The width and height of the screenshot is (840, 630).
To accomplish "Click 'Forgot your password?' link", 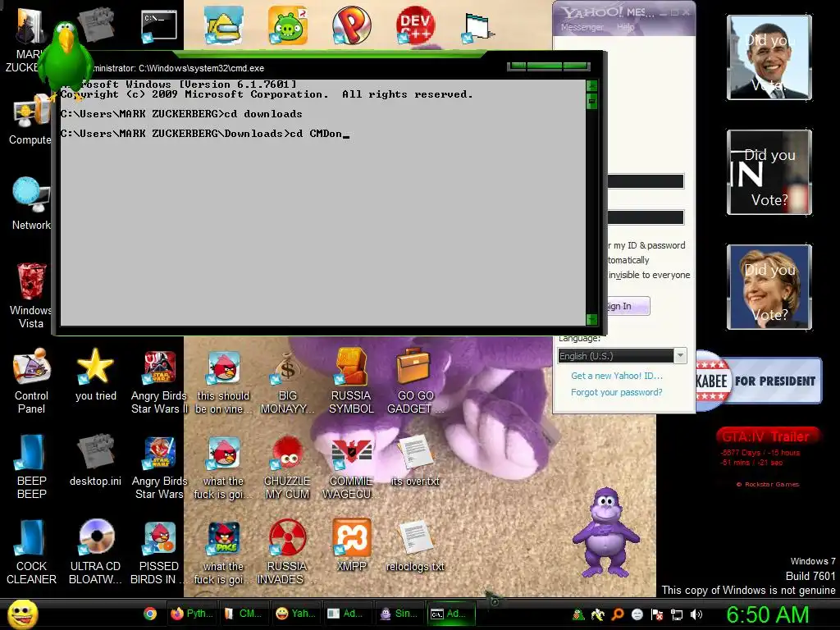I will (x=617, y=392).
